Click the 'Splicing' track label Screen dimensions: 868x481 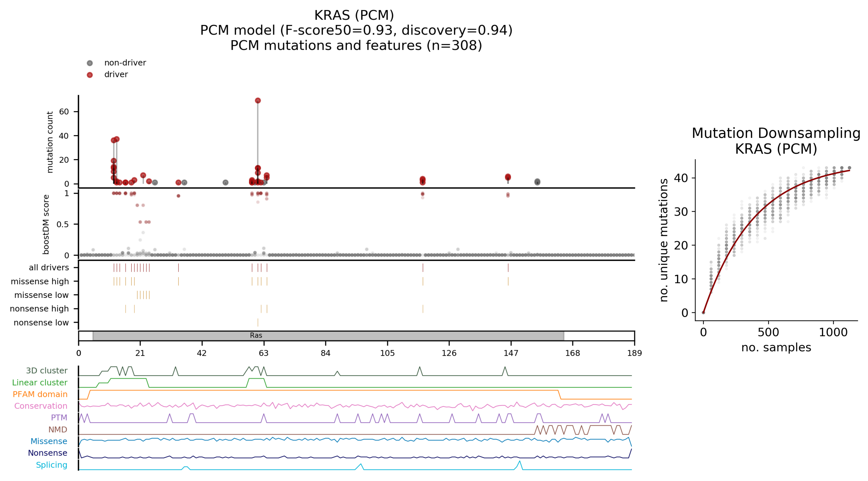coord(51,465)
